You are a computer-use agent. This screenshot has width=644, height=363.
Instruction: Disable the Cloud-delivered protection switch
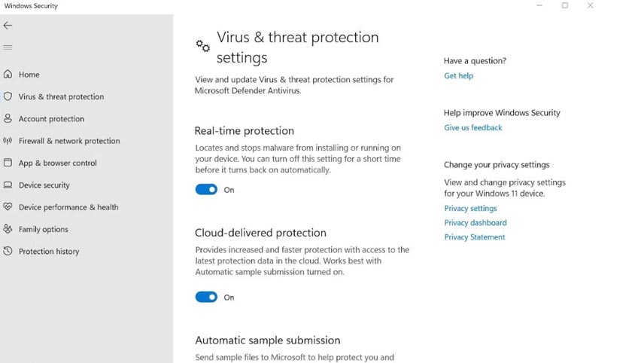point(206,297)
